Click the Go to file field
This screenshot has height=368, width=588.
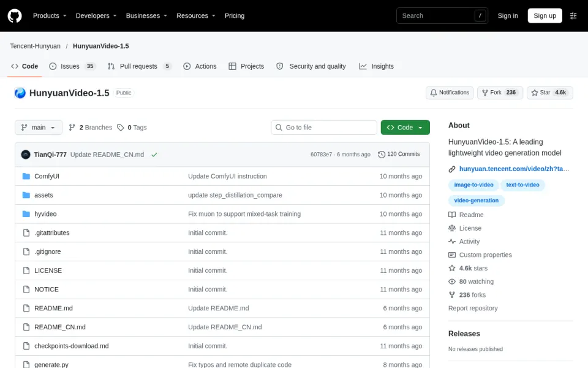click(x=323, y=128)
